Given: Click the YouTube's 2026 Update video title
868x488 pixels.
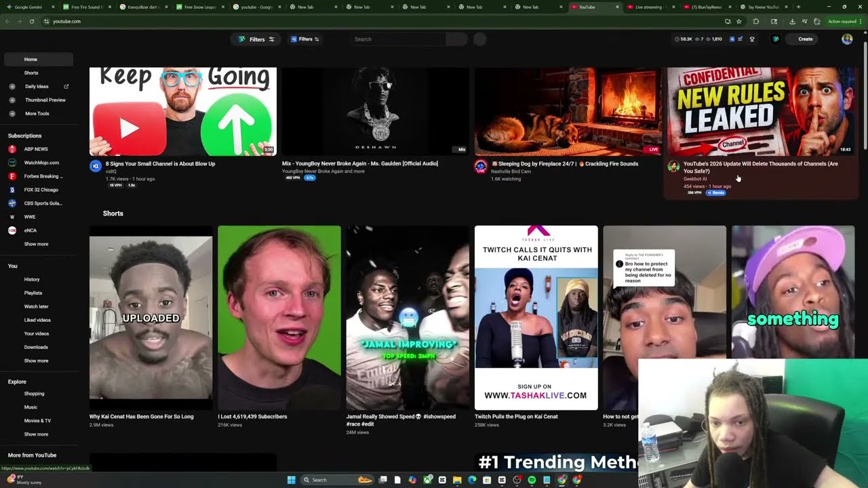Looking at the screenshot, I should [x=760, y=167].
